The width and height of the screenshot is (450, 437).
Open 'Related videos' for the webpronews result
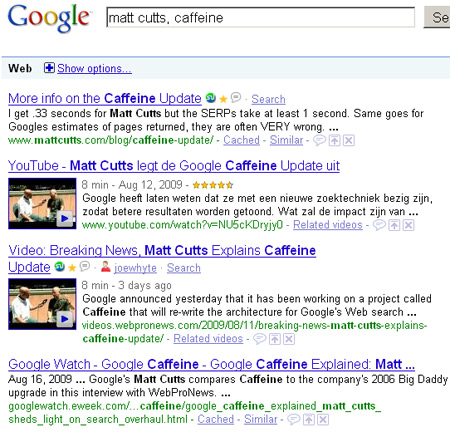208,339
